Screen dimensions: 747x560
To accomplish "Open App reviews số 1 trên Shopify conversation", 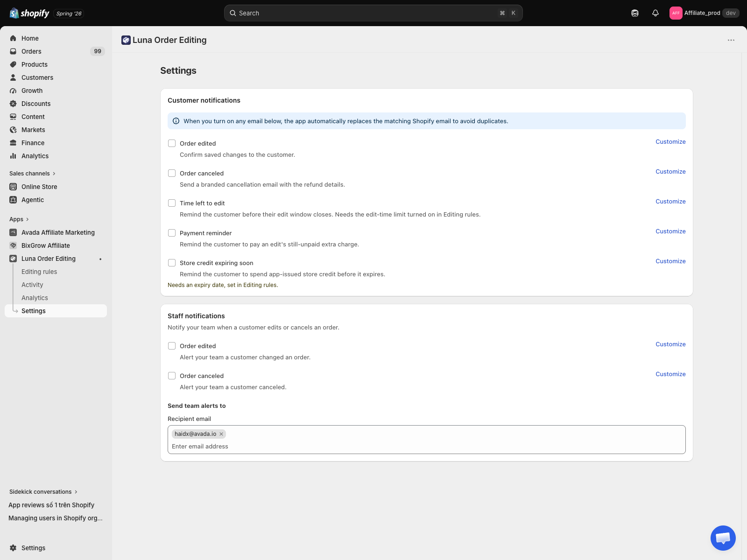I will click(x=51, y=505).
